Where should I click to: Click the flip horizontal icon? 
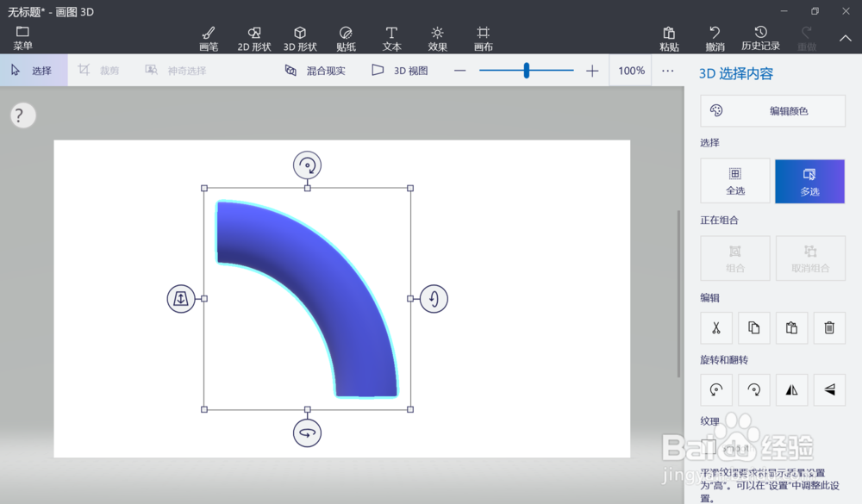[x=791, y=390]
